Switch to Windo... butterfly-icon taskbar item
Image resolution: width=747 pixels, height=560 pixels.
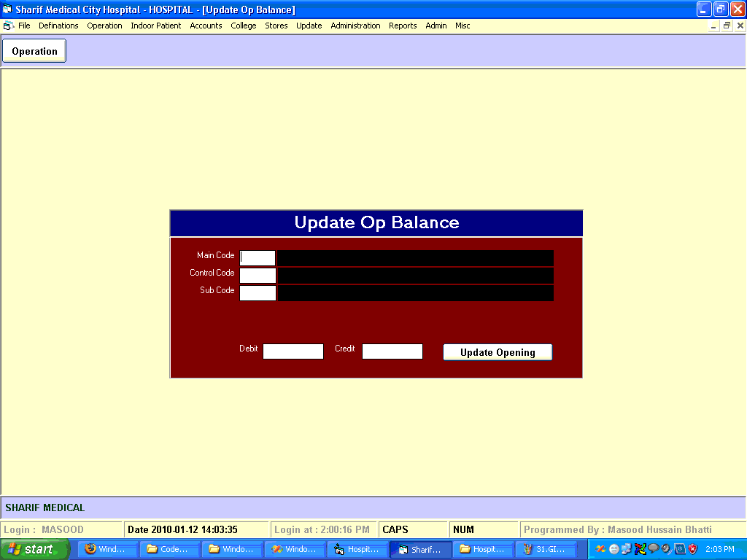point(295,549)
